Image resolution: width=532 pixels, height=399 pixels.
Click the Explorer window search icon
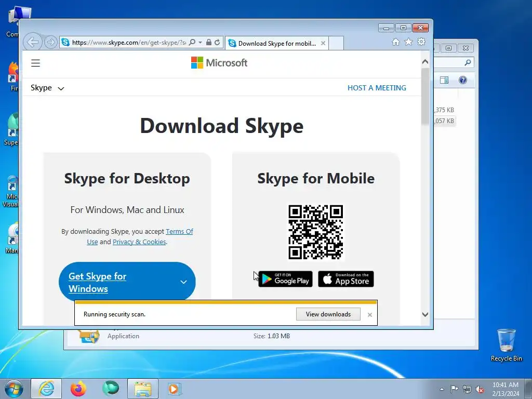468,62
